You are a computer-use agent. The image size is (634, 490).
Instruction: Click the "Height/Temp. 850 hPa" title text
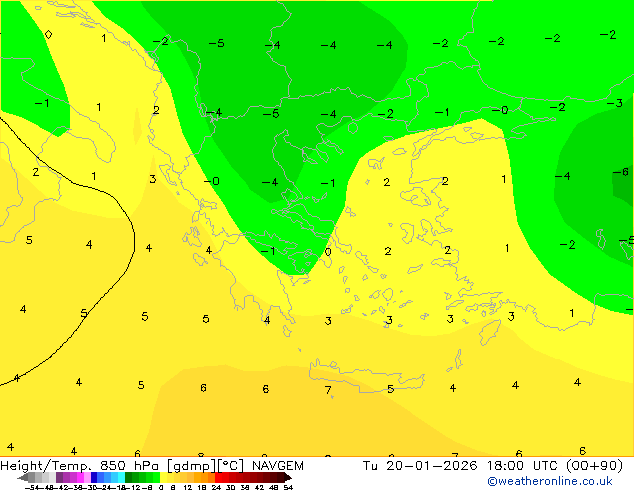pos(79,466)
